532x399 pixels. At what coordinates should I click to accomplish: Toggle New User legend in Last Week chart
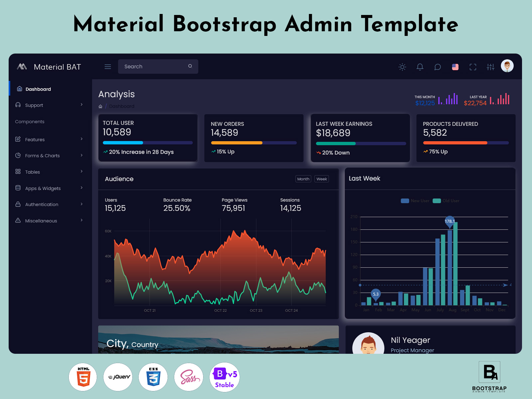(415, 201)
